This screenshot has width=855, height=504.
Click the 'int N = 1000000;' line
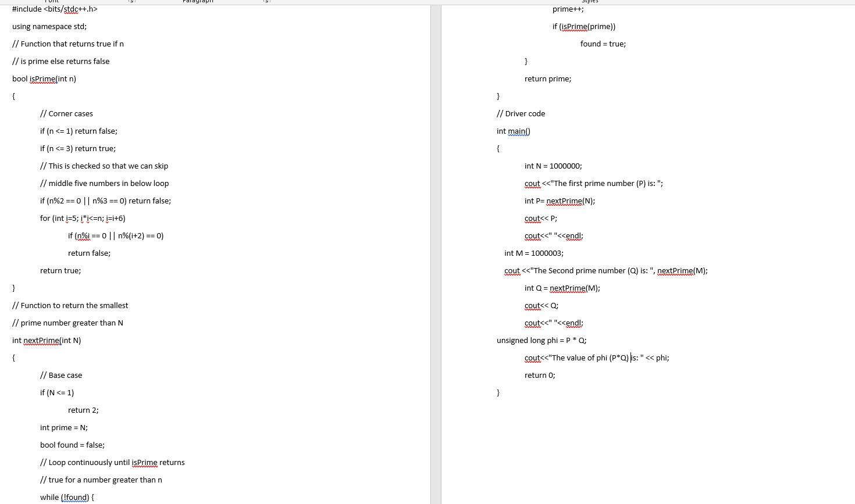tap(553, 166)
